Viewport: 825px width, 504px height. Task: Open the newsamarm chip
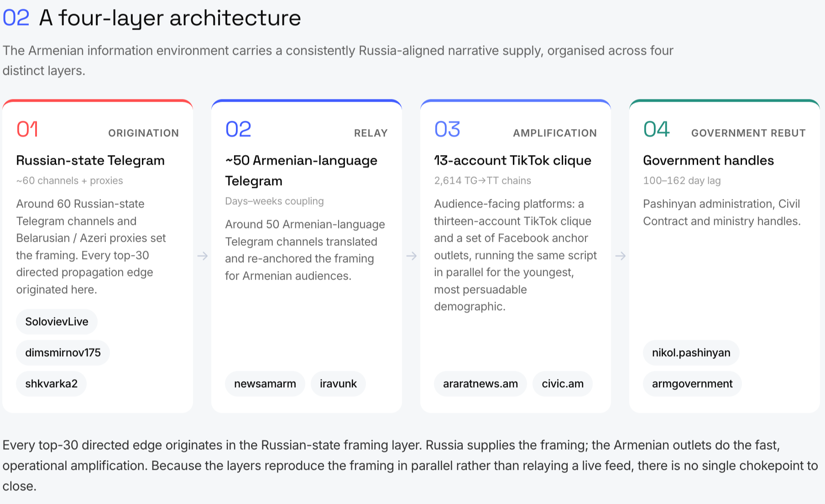[265, 384]
